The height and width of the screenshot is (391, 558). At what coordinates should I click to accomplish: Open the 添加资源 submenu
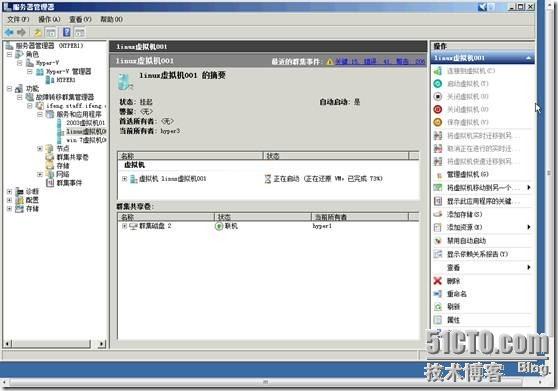529,227
